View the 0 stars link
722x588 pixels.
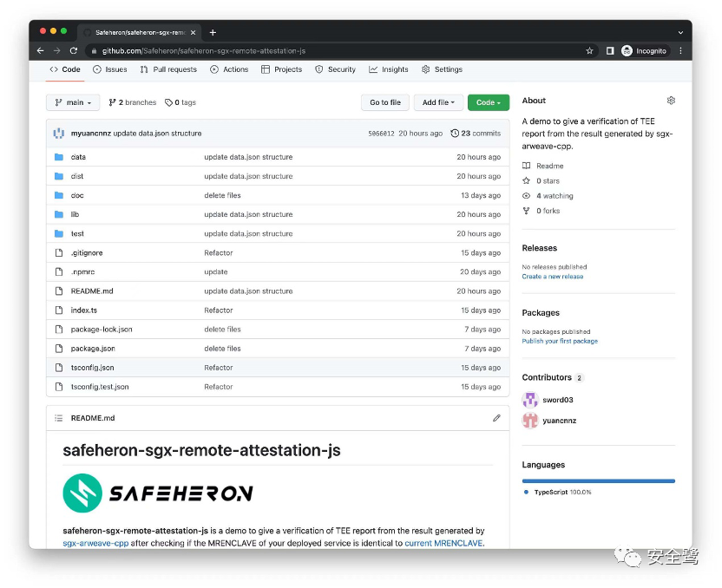[541, 180]
